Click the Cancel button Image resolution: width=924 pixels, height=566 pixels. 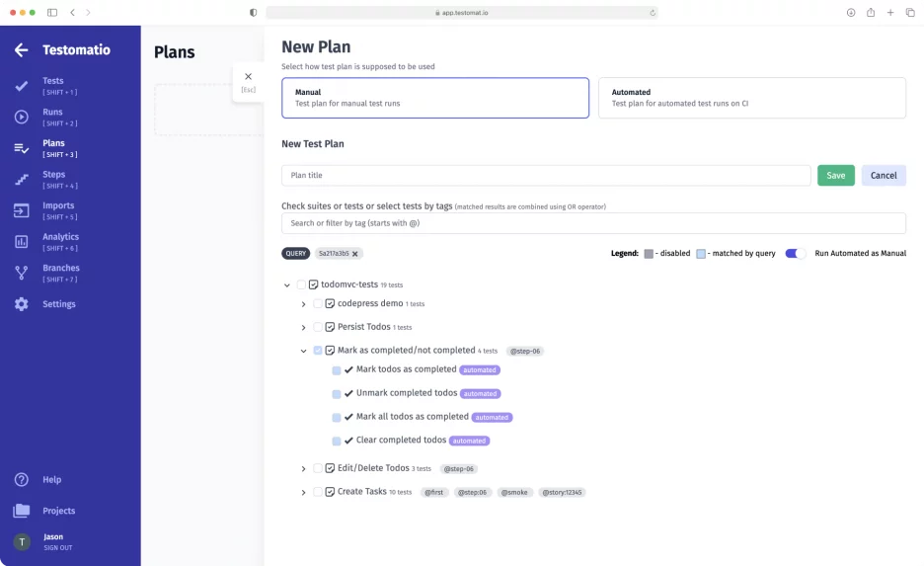pyautogui.click(x=884, y=176)
